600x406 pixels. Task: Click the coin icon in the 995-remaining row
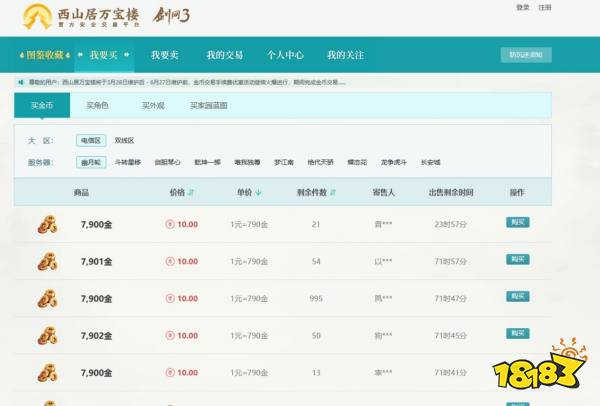pos(47,299)
